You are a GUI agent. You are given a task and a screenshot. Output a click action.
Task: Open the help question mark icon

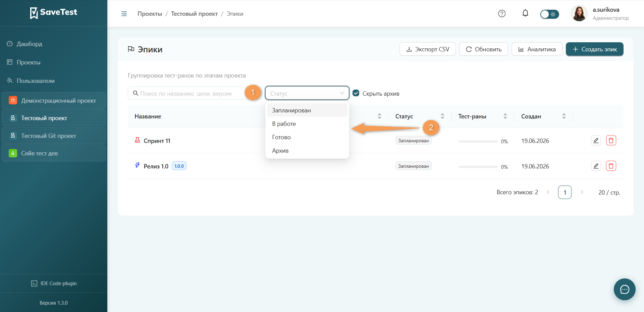click(x=502, y=14)
